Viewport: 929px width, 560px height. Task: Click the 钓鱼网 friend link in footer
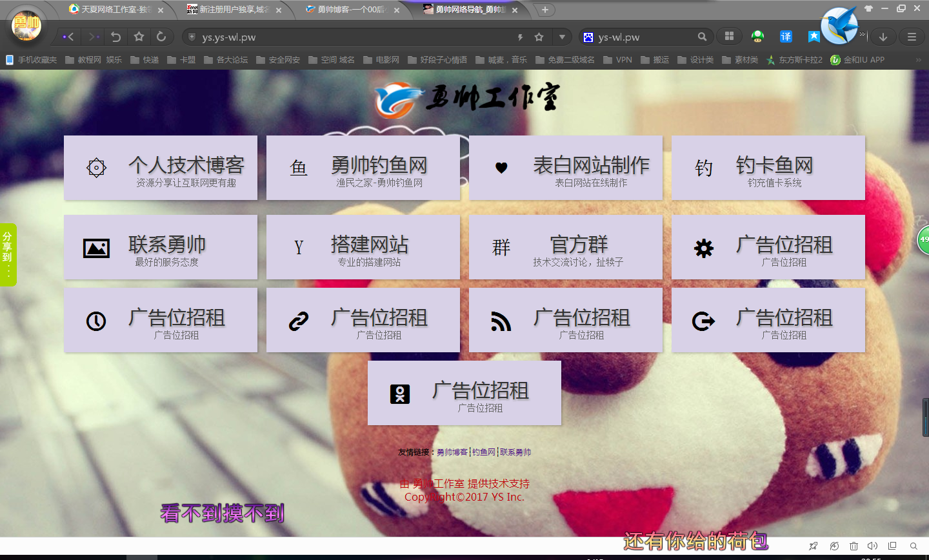tap(484, 452)
